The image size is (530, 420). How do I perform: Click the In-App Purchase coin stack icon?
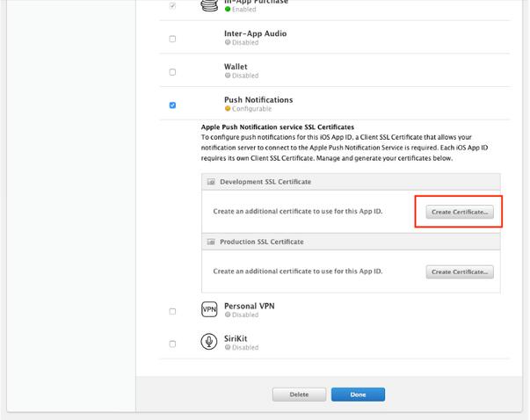[209, 5]
